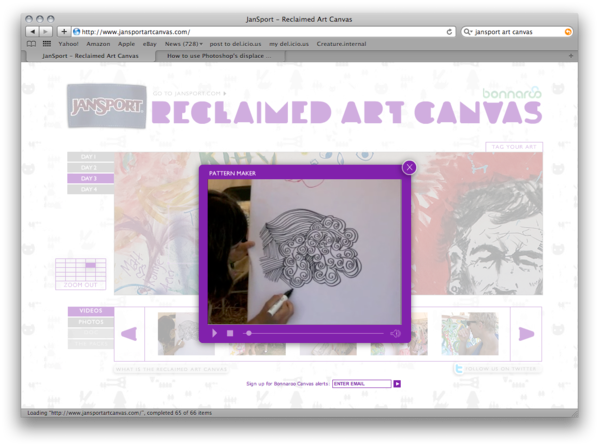This screenshot has height=446, width=599.
Task: Open the News (728) bookmarks dropdown
Action: pyautogui.click(x=184, y=44)
